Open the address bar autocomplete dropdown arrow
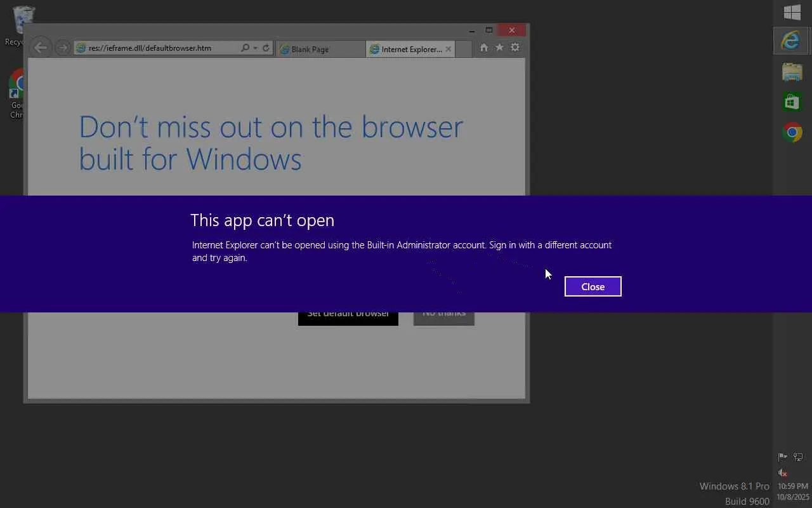812x508 pixels. coord(255,48)
